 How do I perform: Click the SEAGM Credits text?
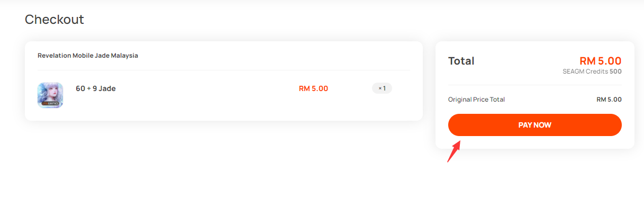pos(585,71)
